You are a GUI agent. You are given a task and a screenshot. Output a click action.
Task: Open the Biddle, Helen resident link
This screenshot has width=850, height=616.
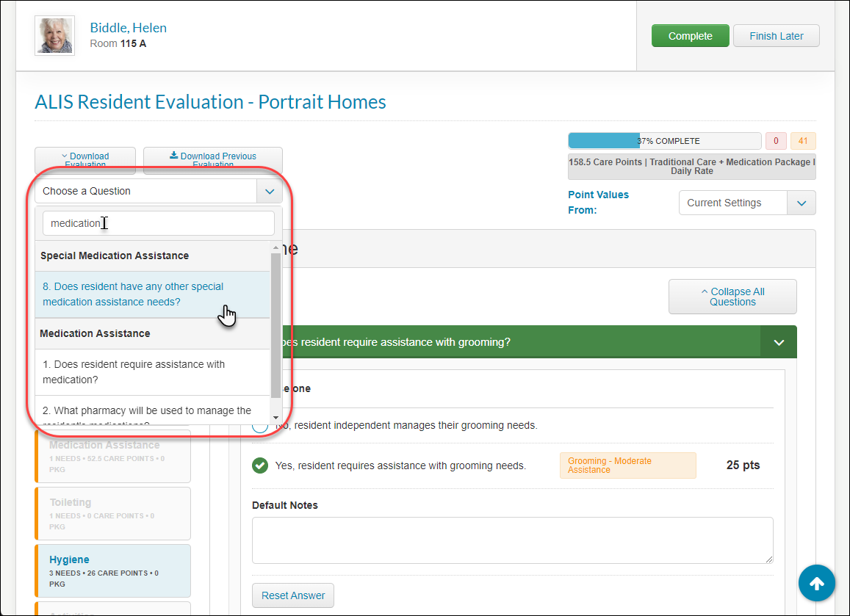pyautogui.click(x=128, y=28)
